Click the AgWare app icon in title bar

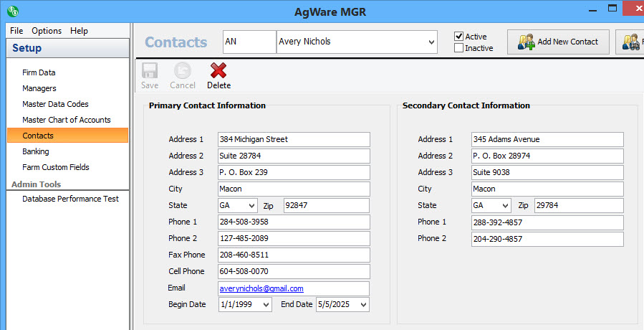tap(12, 11)
